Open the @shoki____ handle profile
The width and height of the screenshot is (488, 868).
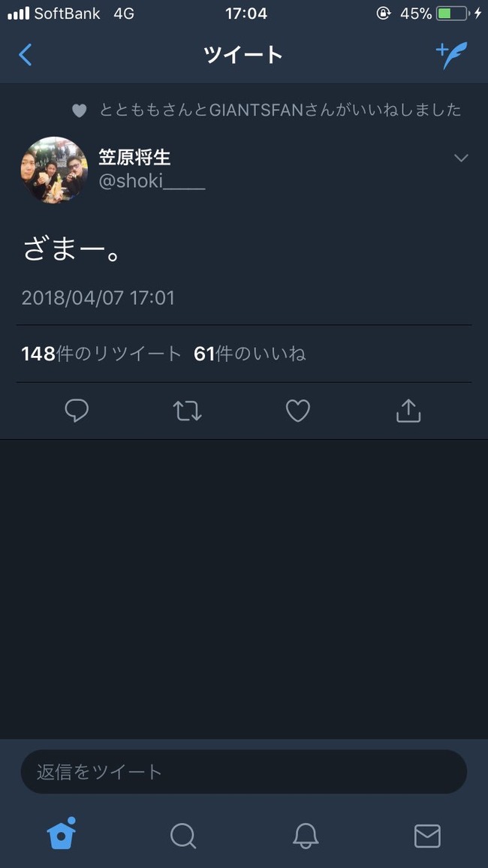(152, 181)
